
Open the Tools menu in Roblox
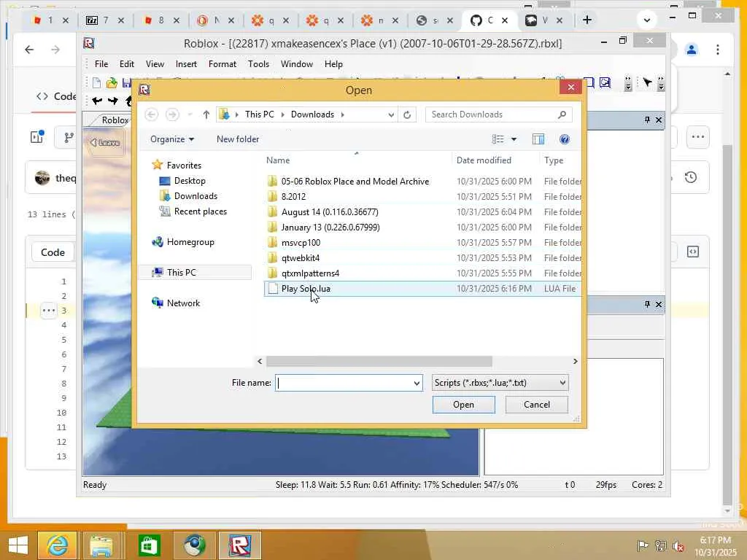coord(258,64)
